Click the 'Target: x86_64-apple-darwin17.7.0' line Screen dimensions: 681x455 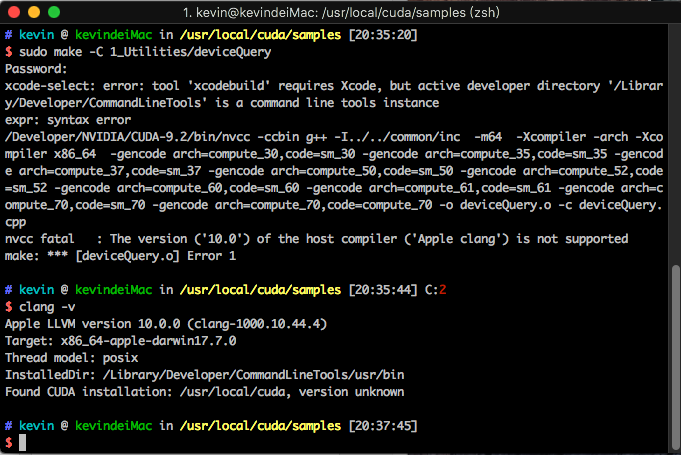pos(120,341)
